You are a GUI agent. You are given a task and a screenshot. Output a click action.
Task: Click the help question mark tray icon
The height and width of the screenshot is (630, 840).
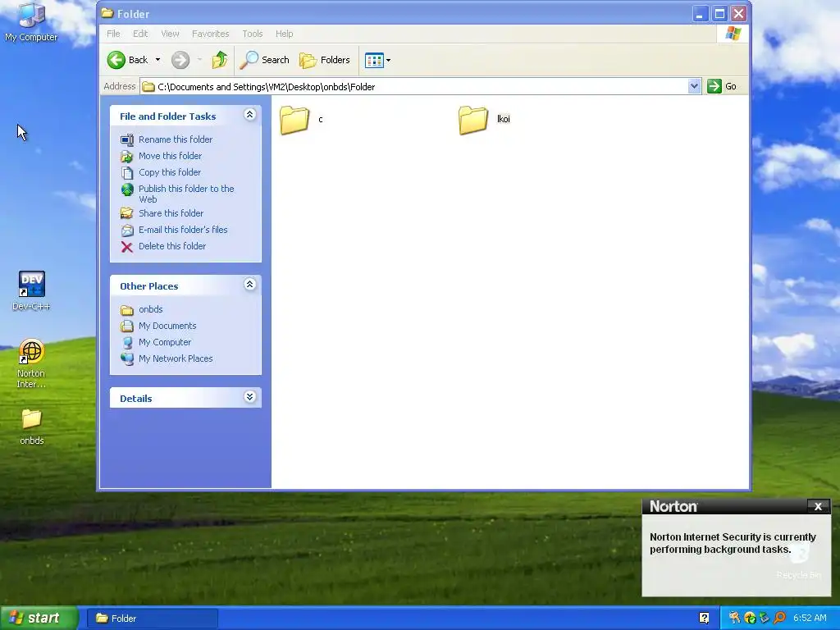tap(704, 619)
